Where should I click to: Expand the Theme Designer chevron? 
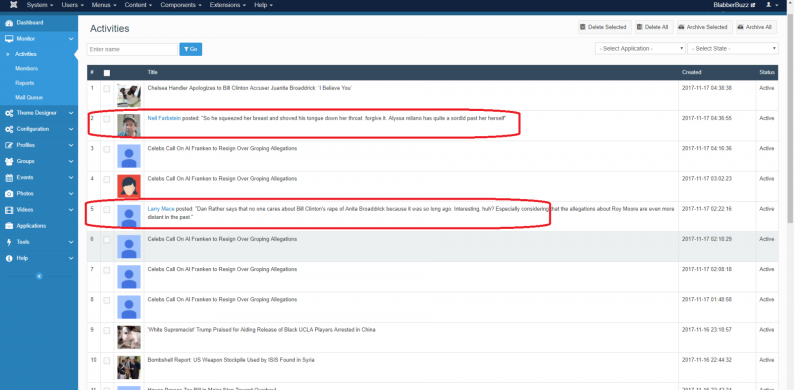click(71, 113)
